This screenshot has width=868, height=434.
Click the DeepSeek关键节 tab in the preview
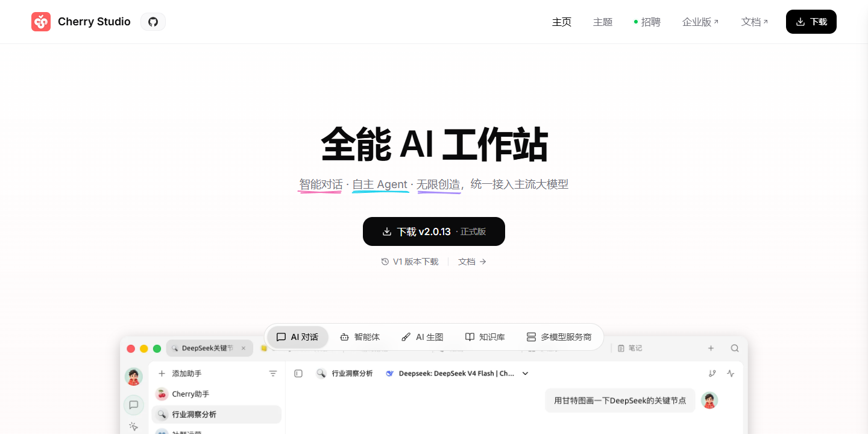[x=209, y=348]
